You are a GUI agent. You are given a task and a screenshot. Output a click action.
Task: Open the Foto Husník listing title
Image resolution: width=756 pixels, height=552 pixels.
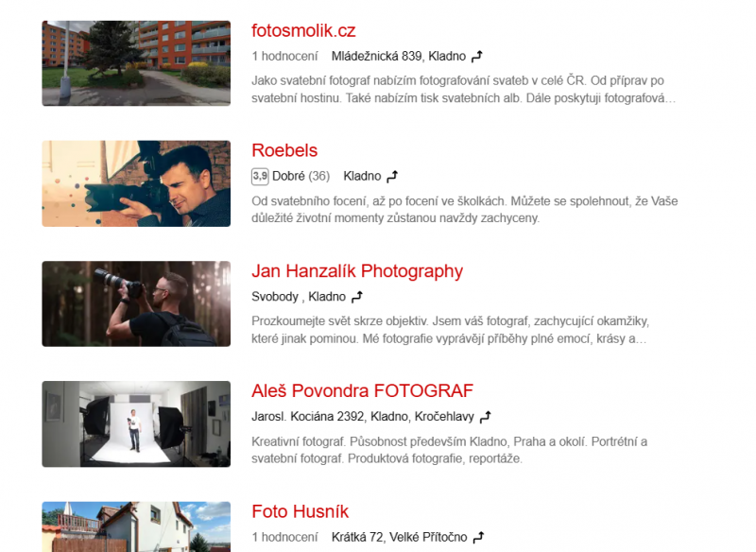click(300, 511)
